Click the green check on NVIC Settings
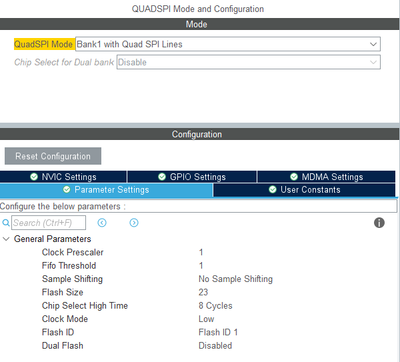This screenshot has height=362, width=400. coord(34,177)
